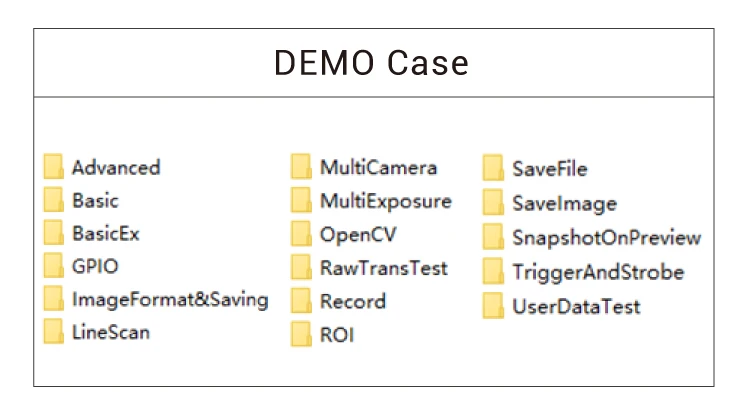Screen dimensions: 750x400
Task: Click the UserDataTest folder icon
Action: pos(493,305)
